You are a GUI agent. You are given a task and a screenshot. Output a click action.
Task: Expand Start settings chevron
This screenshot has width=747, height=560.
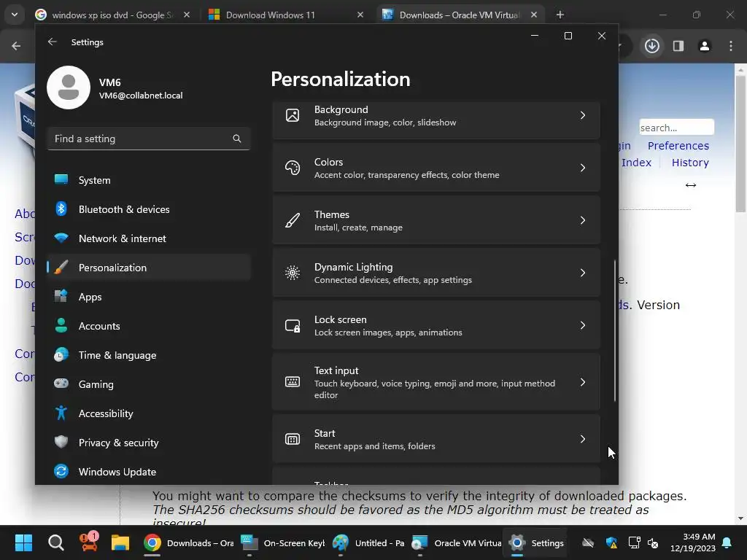[x=583, y=439]
